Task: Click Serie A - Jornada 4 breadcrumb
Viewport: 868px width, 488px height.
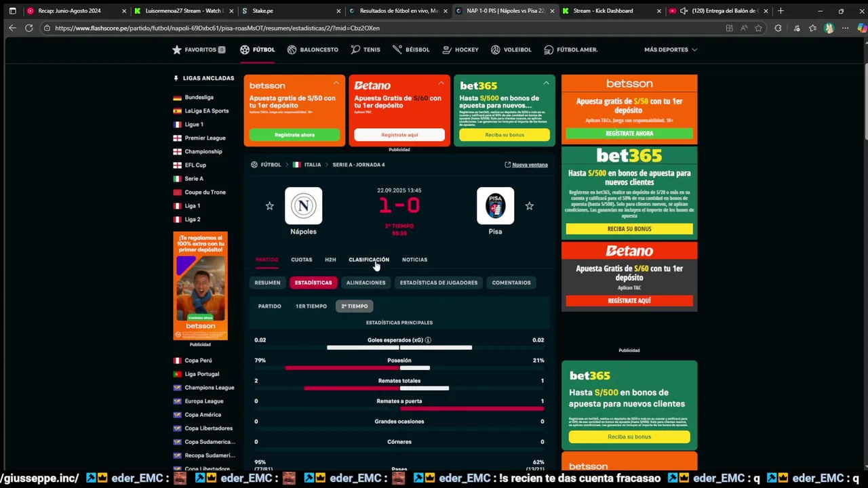Action: (x=359, y=165)
